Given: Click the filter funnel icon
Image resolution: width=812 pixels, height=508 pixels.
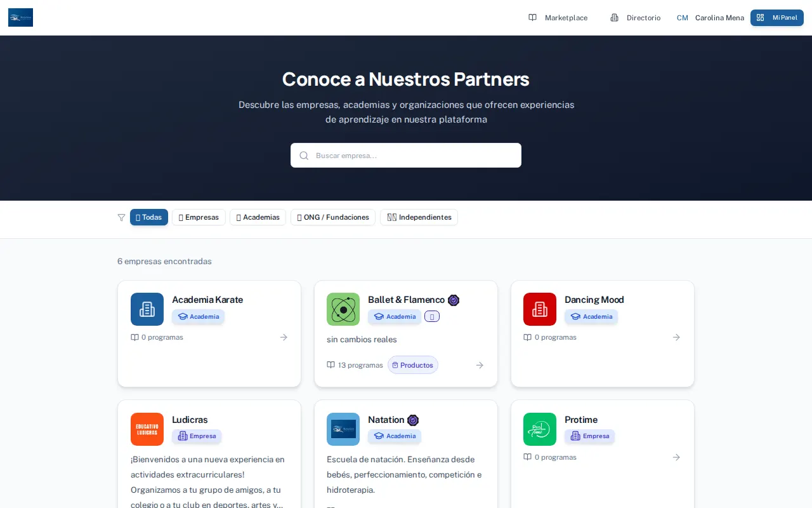Looking at the screenshot, I should (x=122, y=217).
